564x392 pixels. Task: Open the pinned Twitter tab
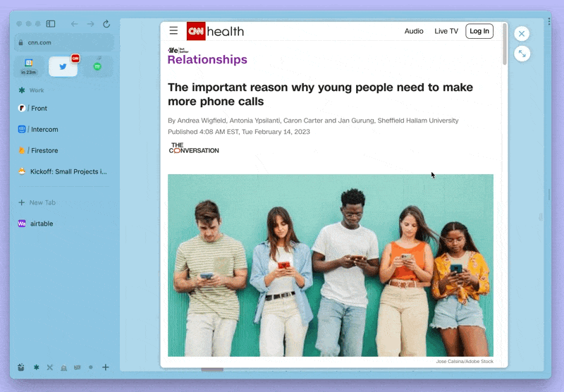63,66
